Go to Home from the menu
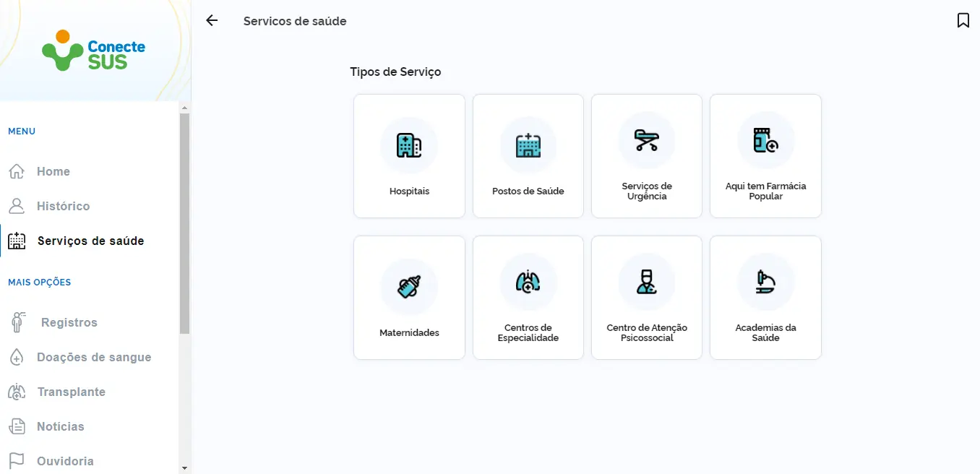 [x=53, y=171]
